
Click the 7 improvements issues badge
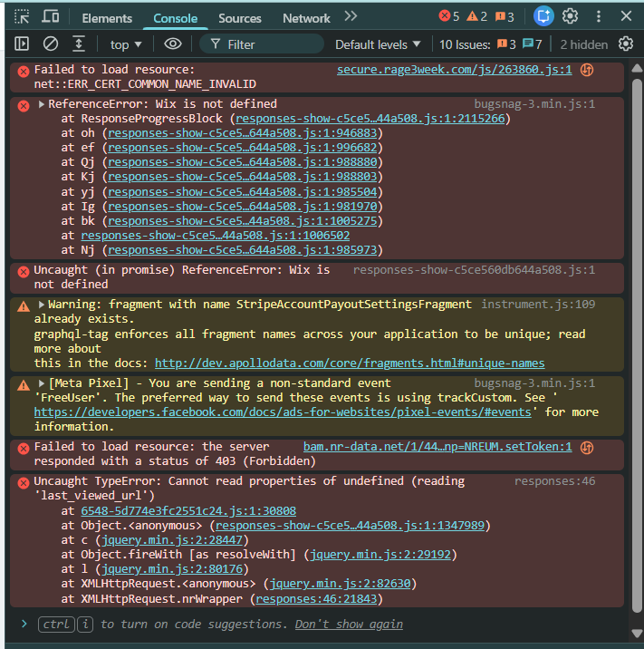tap(532, 44)
